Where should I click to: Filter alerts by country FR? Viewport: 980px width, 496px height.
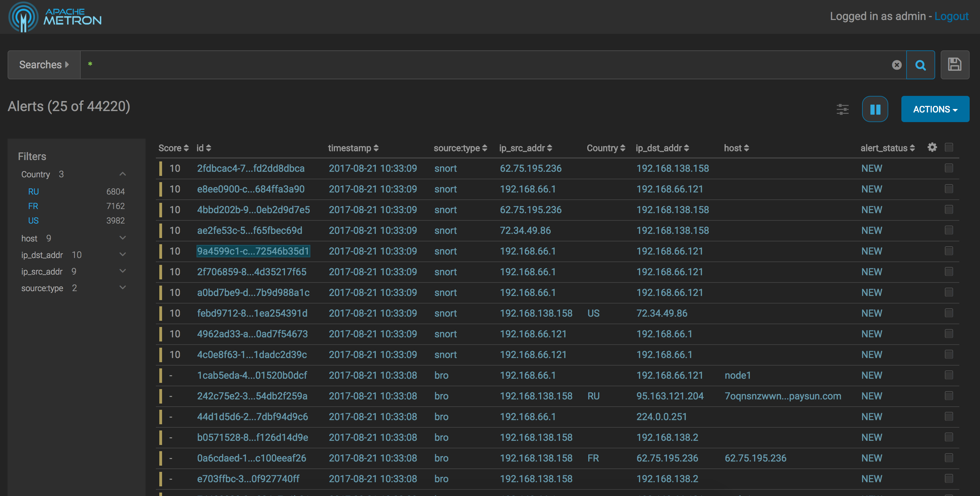point(33,206)
